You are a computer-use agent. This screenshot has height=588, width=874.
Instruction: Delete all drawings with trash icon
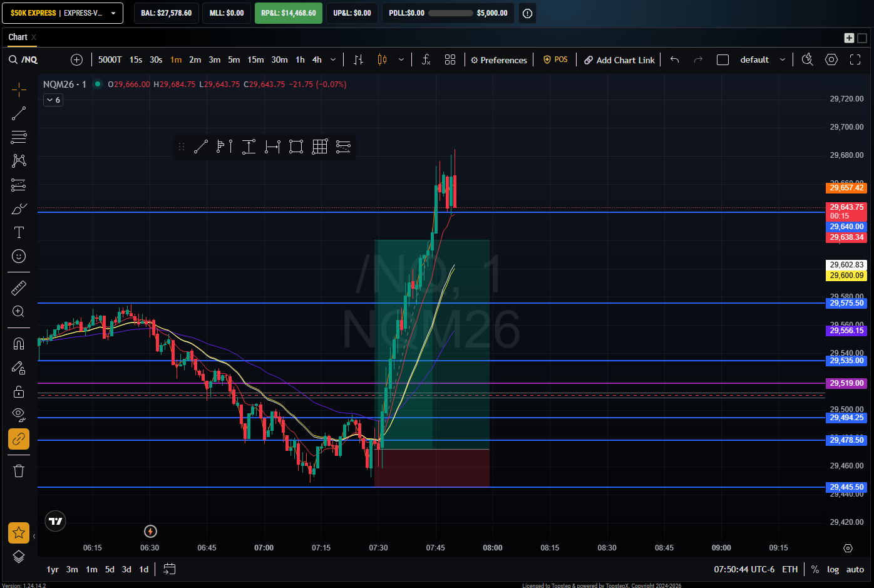click(x=19, y=471)
